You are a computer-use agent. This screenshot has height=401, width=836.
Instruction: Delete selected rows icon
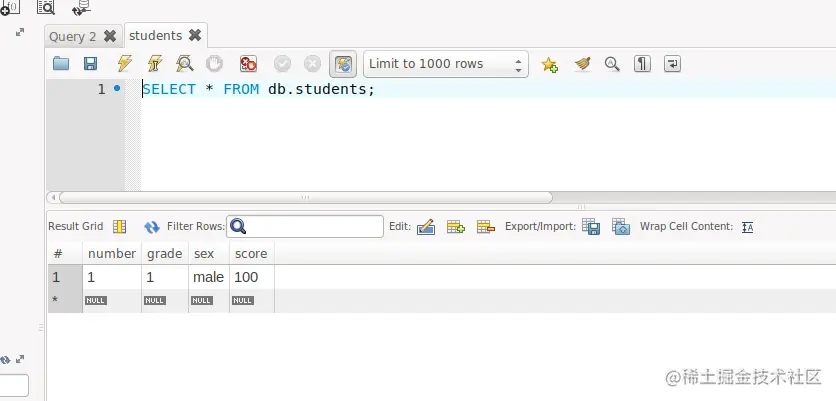click(x=486, y=227)
